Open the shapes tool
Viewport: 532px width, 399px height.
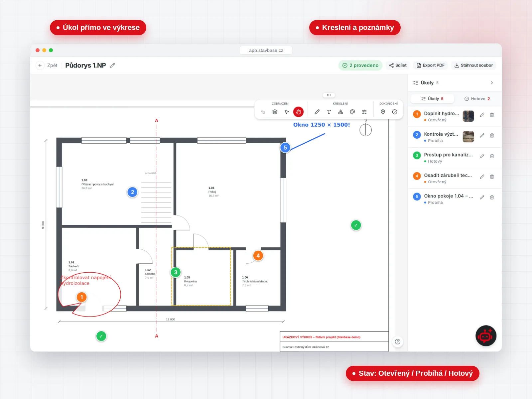(x=340, y=112)
